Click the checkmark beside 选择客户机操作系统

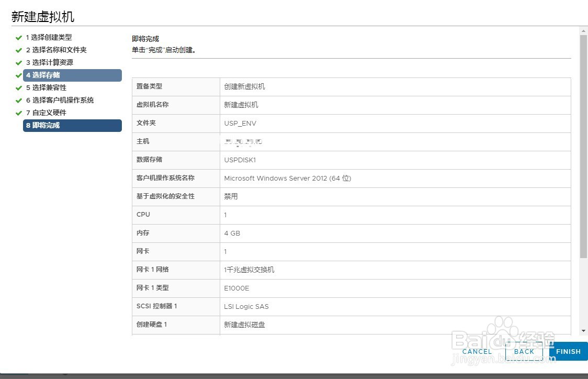[x=19, y=100]
